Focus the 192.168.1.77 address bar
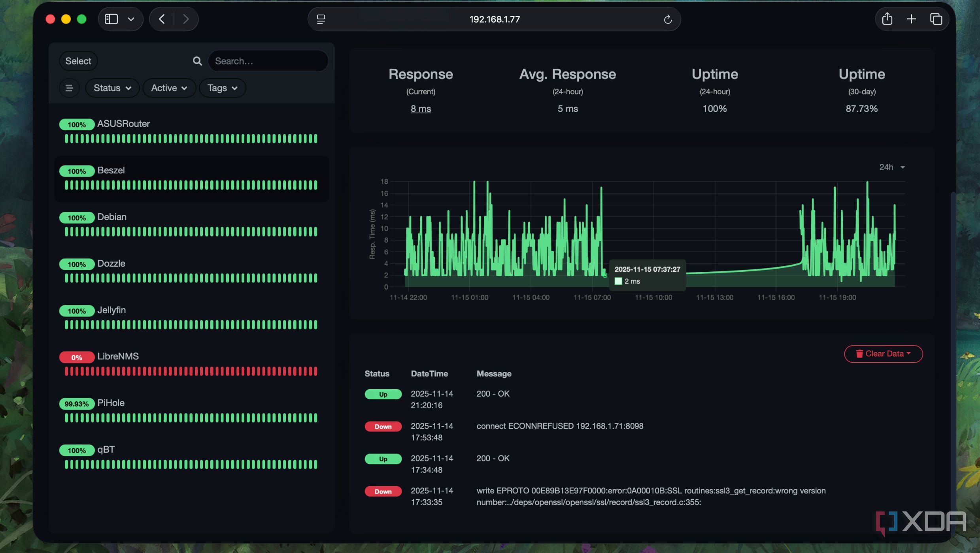 (x=494, y=19)
